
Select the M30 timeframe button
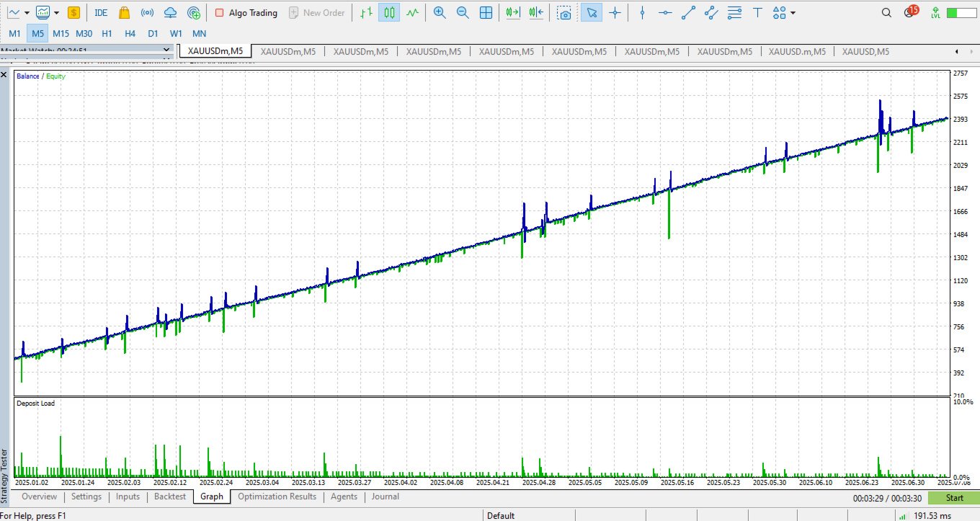click(x=84, y=33)
